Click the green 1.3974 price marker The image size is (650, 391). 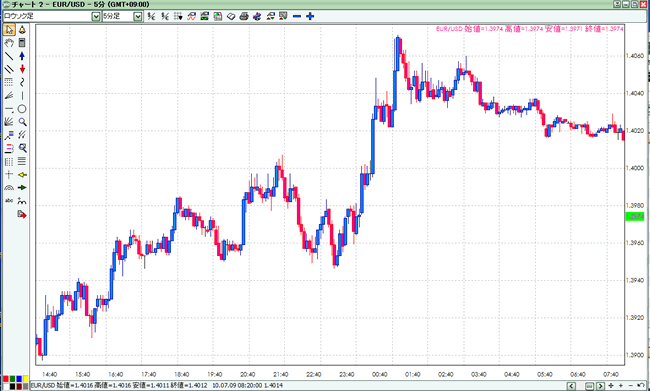[635, 216]
